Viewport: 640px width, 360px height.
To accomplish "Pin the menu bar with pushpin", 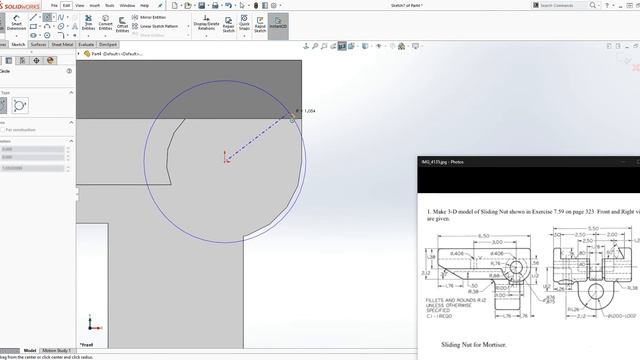I will click(160, 6).
